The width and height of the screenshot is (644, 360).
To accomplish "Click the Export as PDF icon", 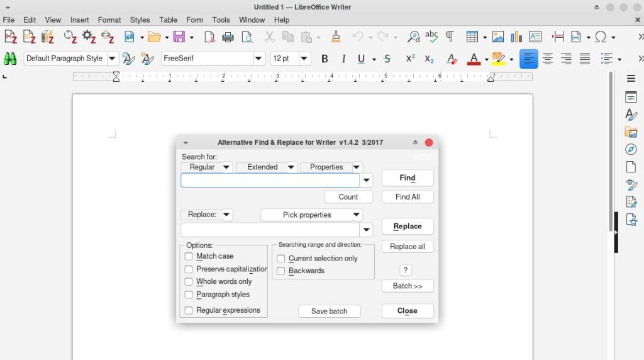I will click(209, 37).
